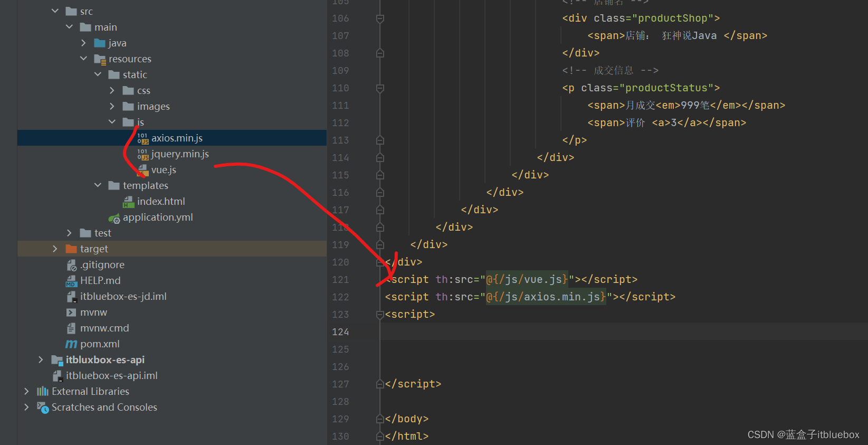Viewport: 868px width, 445px height.
Task: Collapse the main folder chevron
Action: [x=69, y=27]
